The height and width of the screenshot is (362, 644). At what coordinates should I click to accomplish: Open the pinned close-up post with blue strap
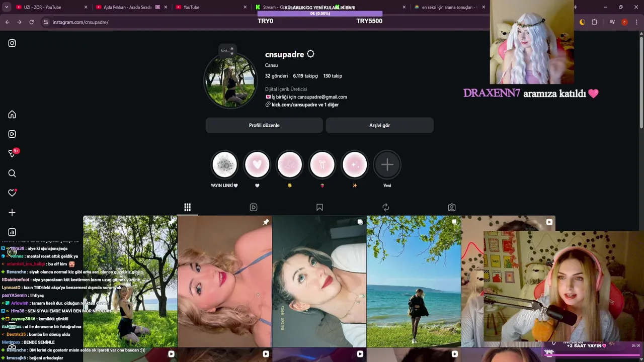point(224,282)
